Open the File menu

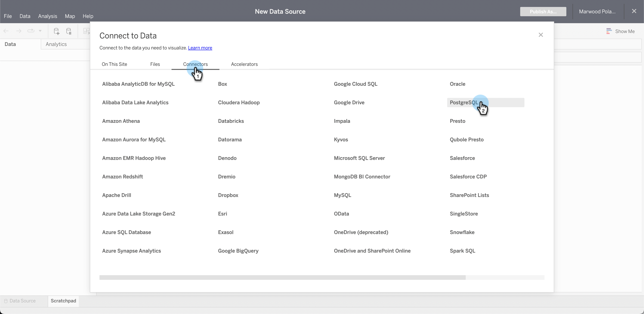(8, 16)
